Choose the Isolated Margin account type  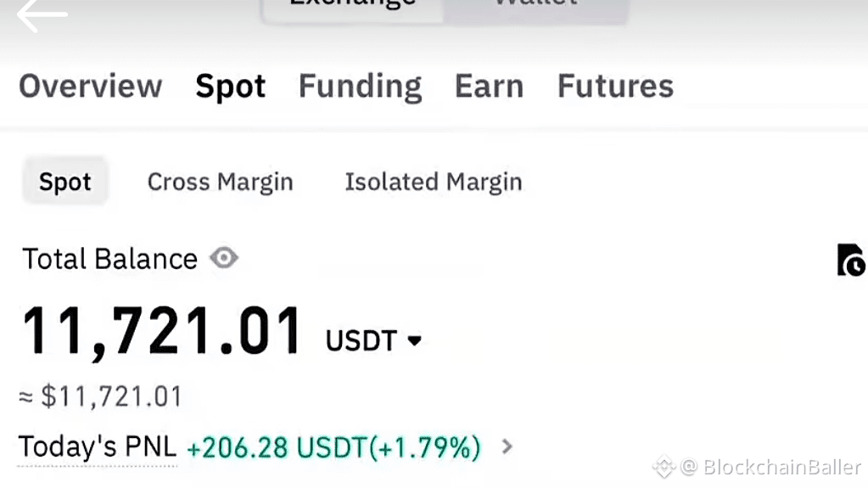(433, 182)
